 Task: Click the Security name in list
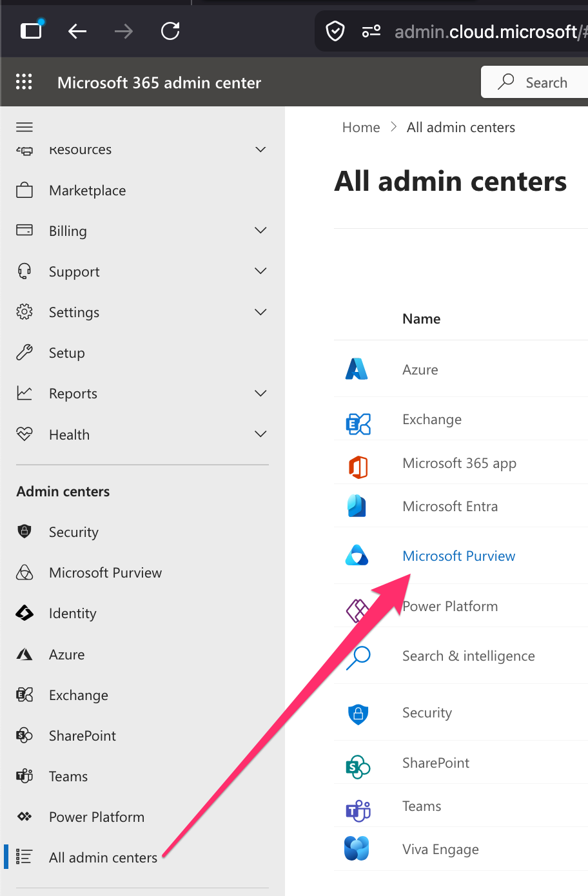pos(427,712)
